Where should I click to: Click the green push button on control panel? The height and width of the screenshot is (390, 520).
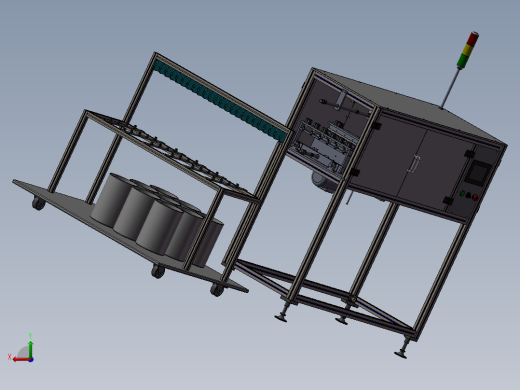point(462,193)
